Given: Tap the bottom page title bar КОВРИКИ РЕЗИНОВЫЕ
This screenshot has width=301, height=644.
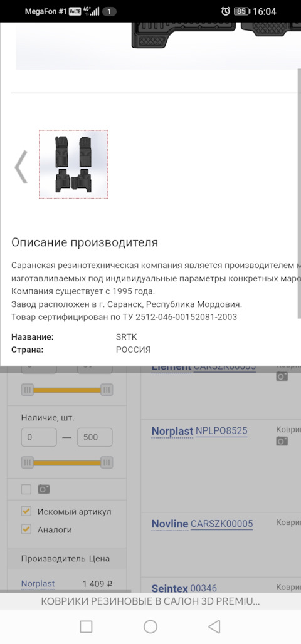Looking at the screenshot, I should click(x=150, y=601).
